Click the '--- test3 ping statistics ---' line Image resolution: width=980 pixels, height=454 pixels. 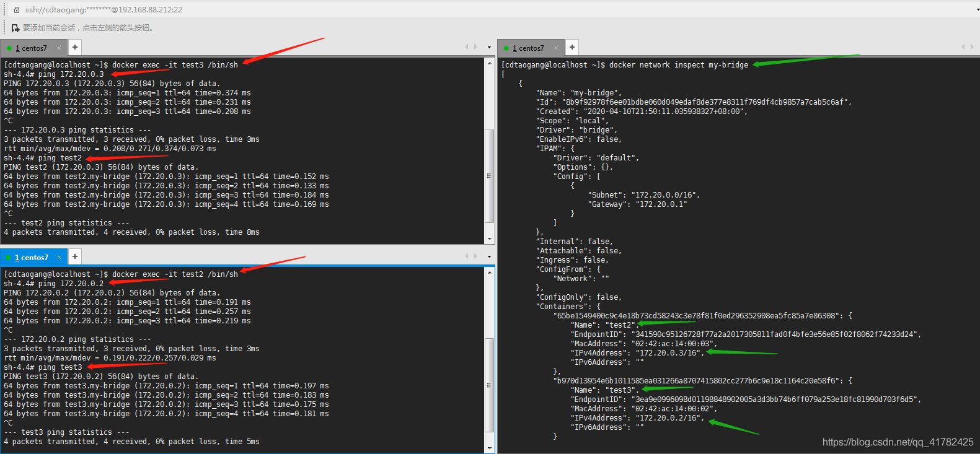click(67, 432)
